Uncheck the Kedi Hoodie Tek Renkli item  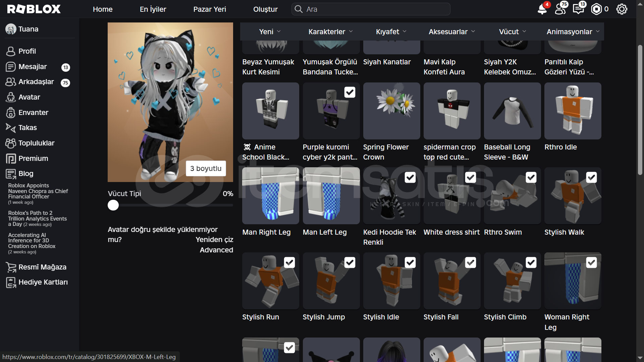point(410,177)
